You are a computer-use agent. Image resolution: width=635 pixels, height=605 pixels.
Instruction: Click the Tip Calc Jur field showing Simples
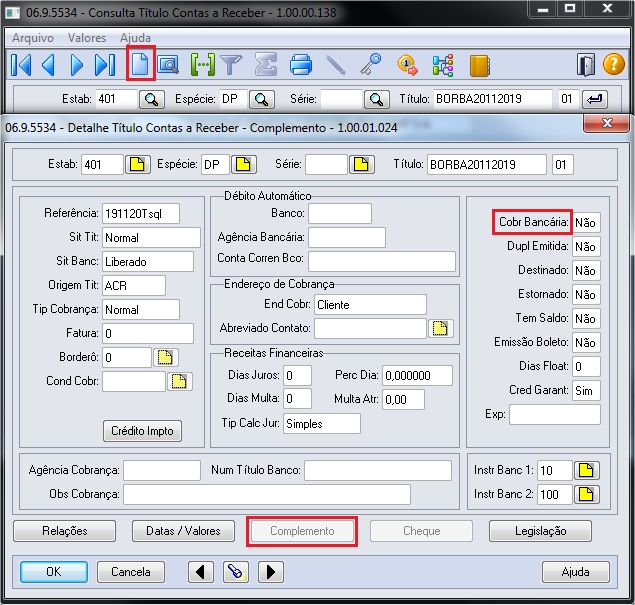coord(322,424)
